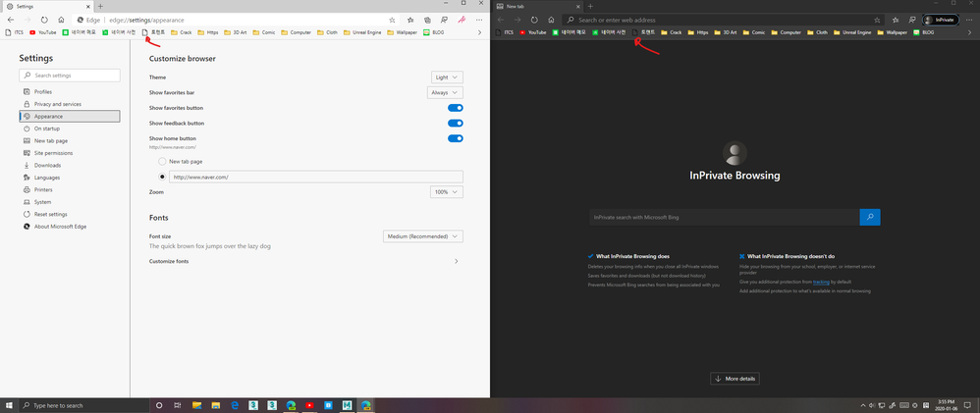Open the three-dot menu in the Settings window
The width and height of the screenshot is (980, 413).
[479, 20]
